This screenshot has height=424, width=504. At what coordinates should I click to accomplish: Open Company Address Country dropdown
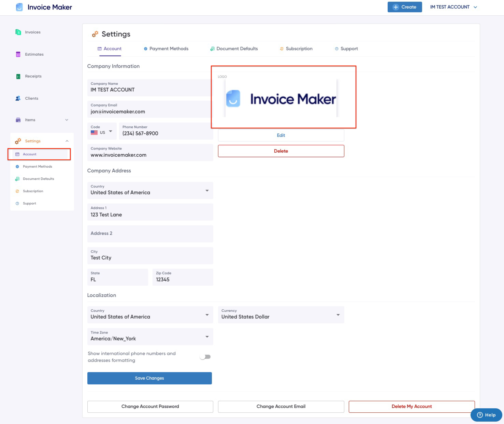[150, 190]
